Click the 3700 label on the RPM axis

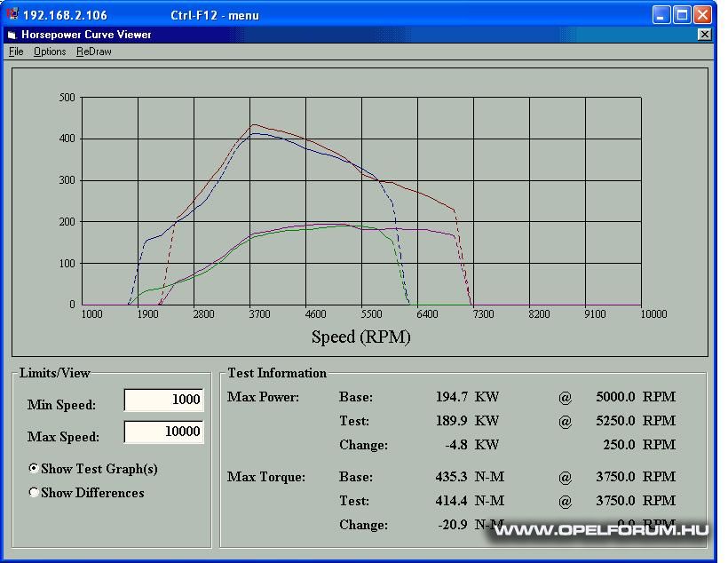pos(259,314)
